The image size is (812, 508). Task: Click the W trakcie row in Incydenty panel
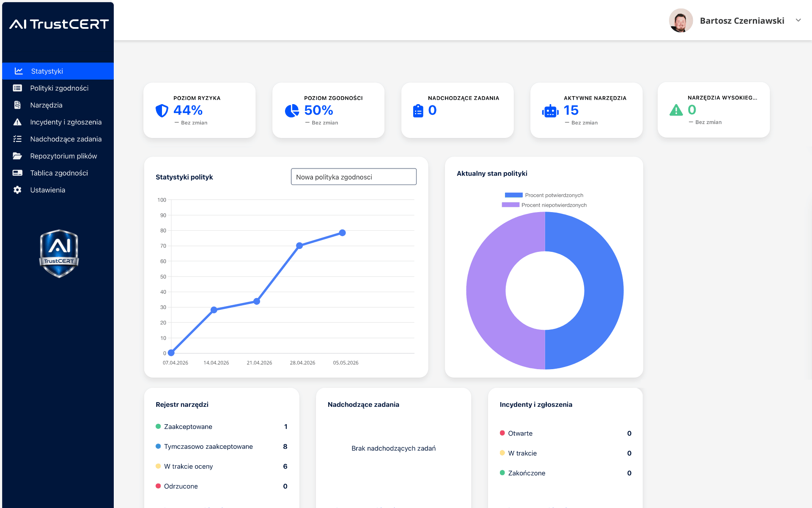click(x=565, y=453)
